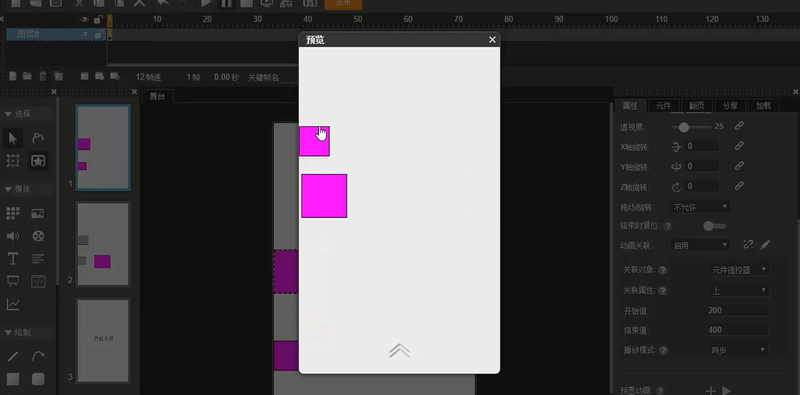
Task: Switch to the 翻页 tab
Action: point(696,106)
